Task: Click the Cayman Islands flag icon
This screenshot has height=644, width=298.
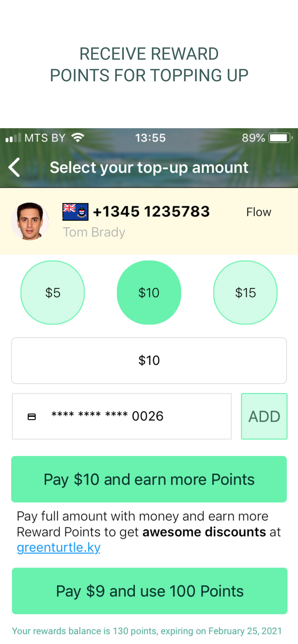Action: pos(75,212)
